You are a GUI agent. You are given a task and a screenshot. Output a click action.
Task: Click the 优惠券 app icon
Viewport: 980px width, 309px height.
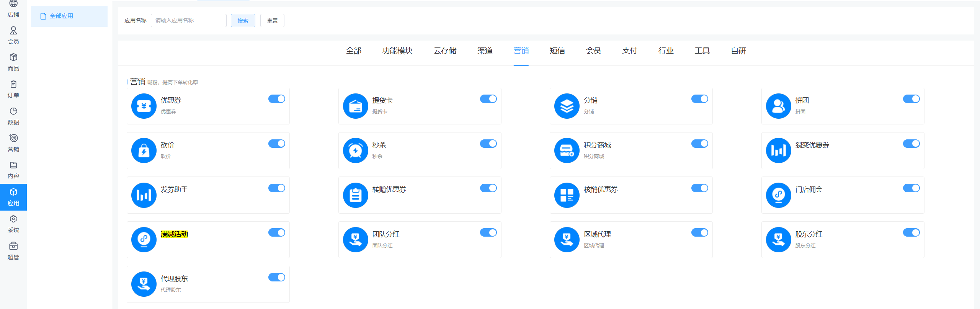[x=144, y=106]
